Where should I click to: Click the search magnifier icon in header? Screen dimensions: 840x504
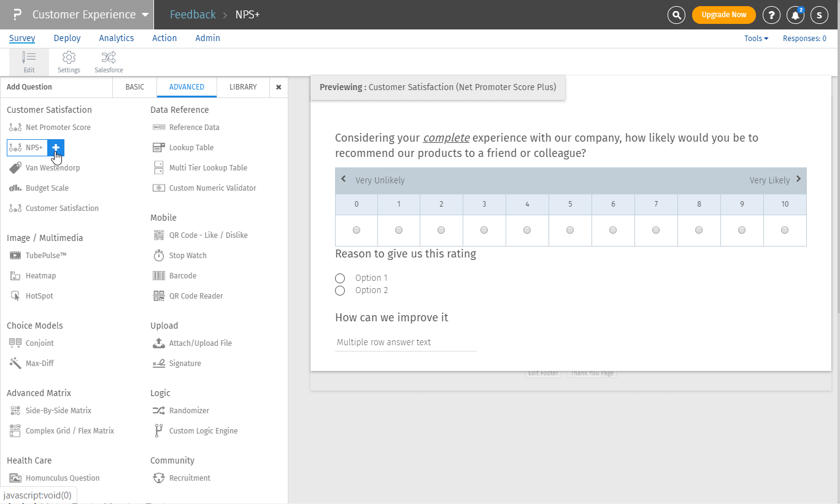tap(676, 15)
